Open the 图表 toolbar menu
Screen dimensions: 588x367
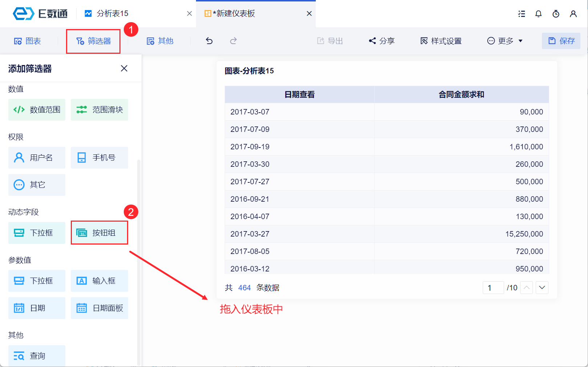tap(28, 41)
